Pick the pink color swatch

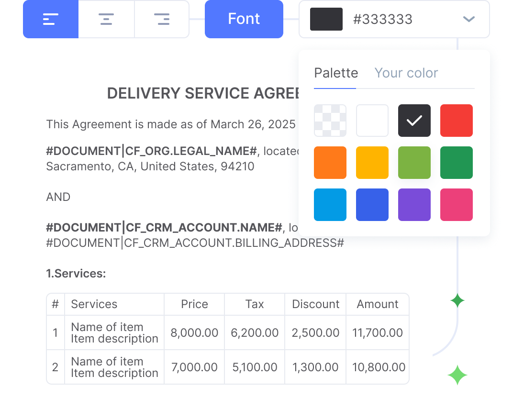pyautogui.click(x=457, y=205)
